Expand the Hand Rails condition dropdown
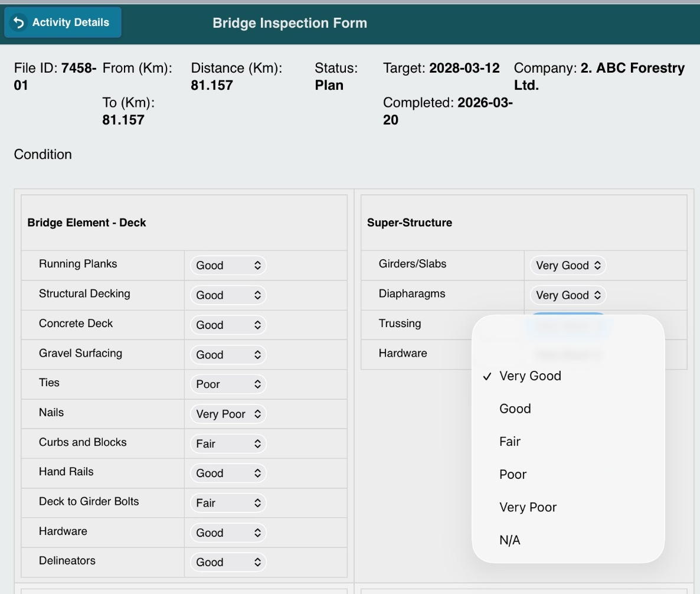The image size is (700, 594). pyautogui.click(x=228, y=473)
